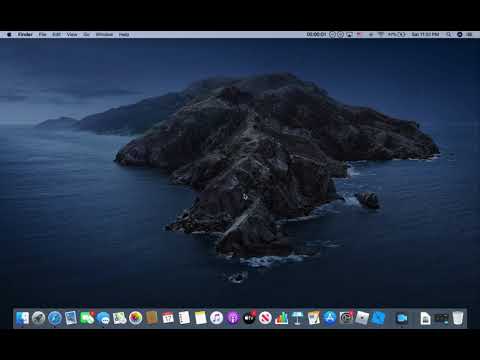This screenshot has width=480, height=360.
Task: Launch FaceTime from the Dock
Action: pos(87,318)
